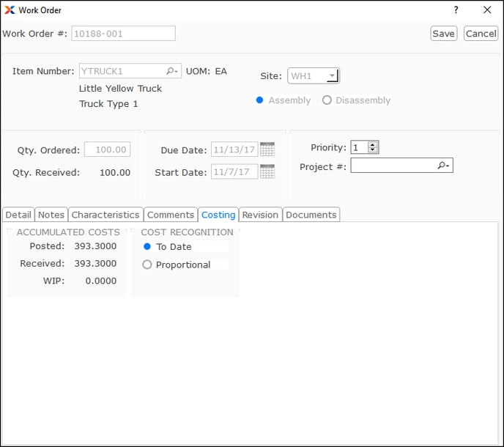Screen dimensions: 504x447
Task: Switch to the Characteristics tab
Action: pyautogui.click(x=105, y=215)
